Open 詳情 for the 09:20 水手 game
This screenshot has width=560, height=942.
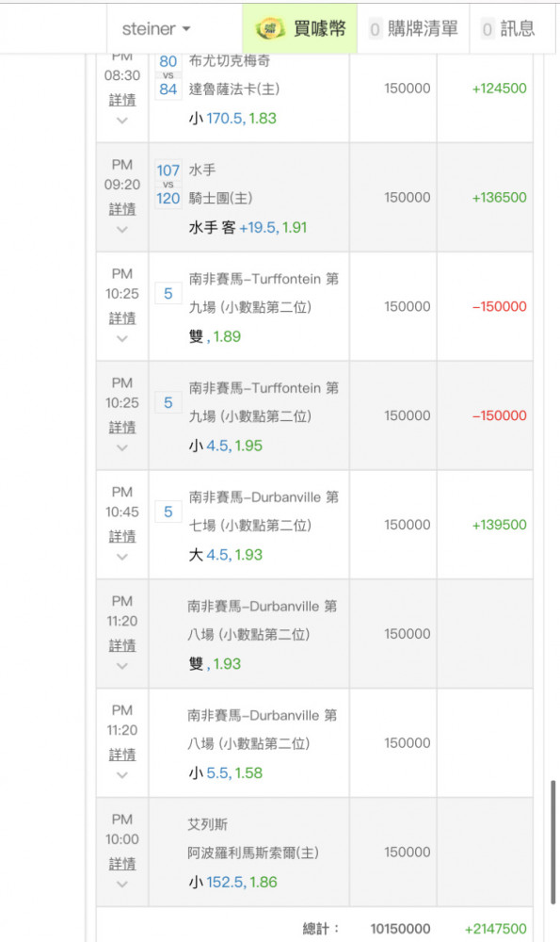tap(122, 208)
